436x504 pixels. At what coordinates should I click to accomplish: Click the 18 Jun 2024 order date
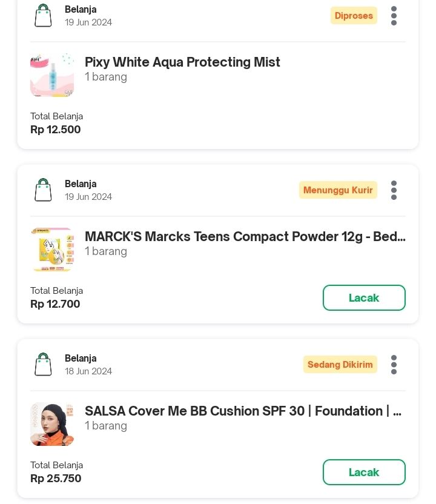click(x=88, y=371)
